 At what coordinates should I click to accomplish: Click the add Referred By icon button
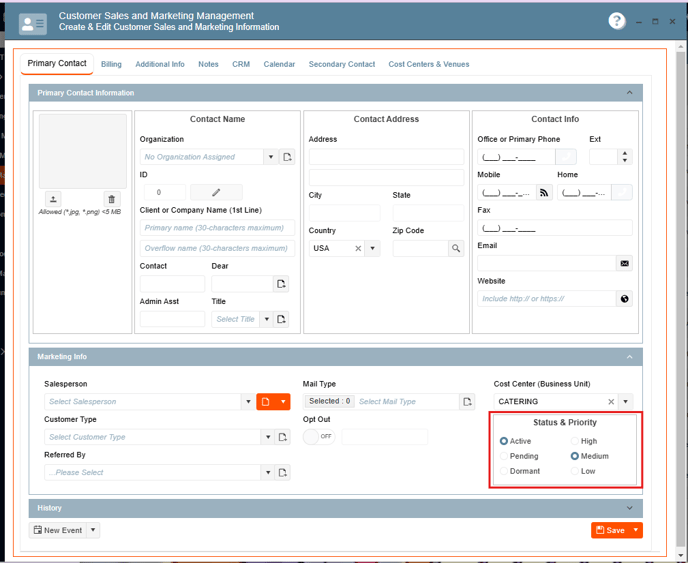(x=283, y=473)
